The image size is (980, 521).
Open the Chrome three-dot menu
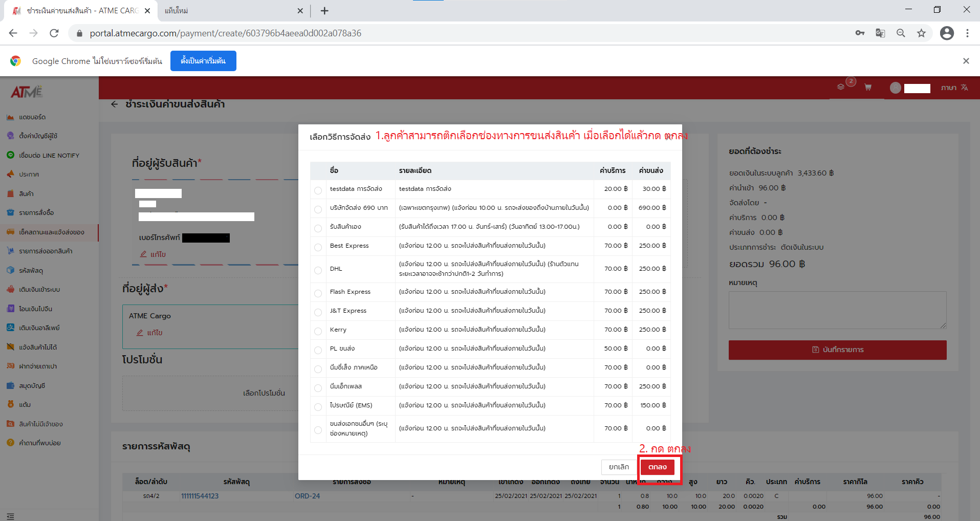click(967, 33)
